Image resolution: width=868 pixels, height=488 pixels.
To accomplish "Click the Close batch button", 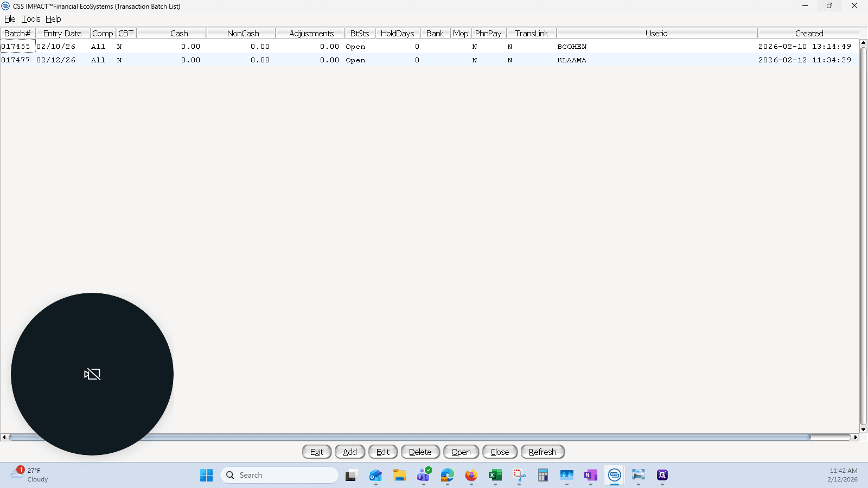I will coord(500,452).
